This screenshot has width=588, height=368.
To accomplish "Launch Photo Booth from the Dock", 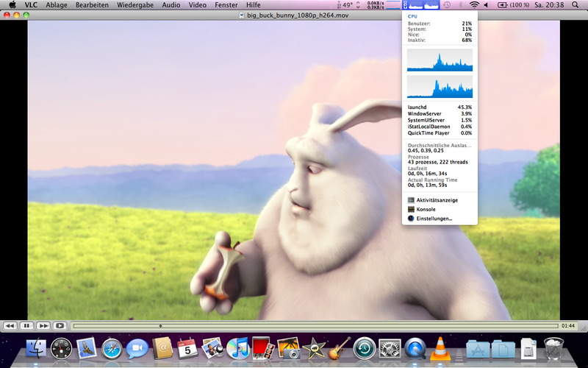I will [263, 348].
